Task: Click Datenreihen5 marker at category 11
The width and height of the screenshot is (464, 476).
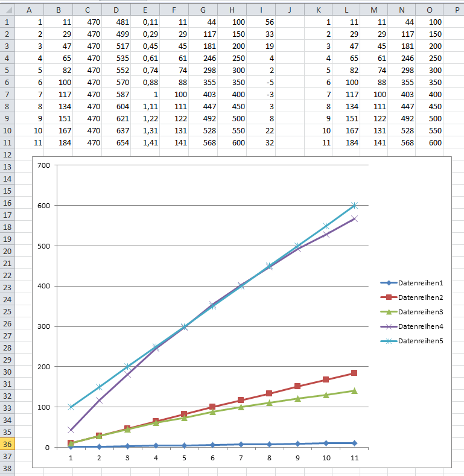Action: (x=354, y=206)
